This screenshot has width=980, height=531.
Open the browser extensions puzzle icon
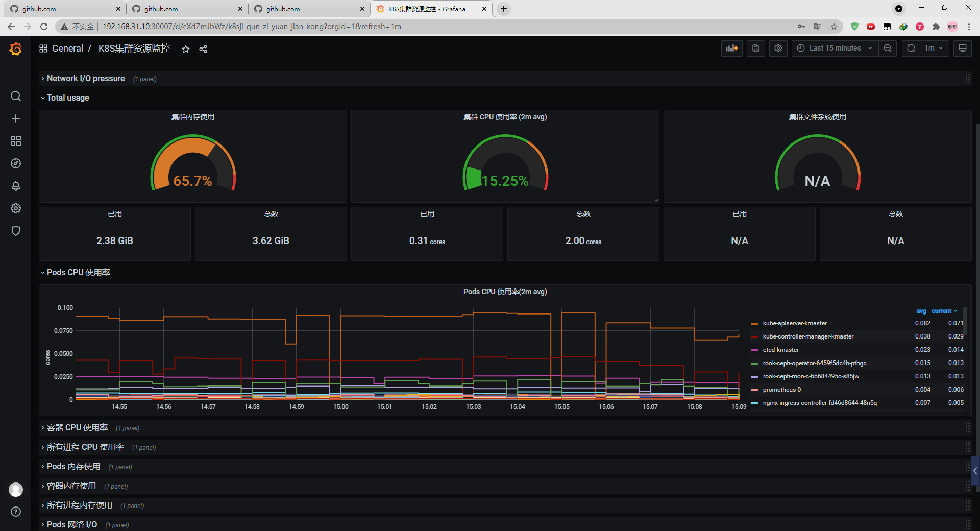point(936,27)
